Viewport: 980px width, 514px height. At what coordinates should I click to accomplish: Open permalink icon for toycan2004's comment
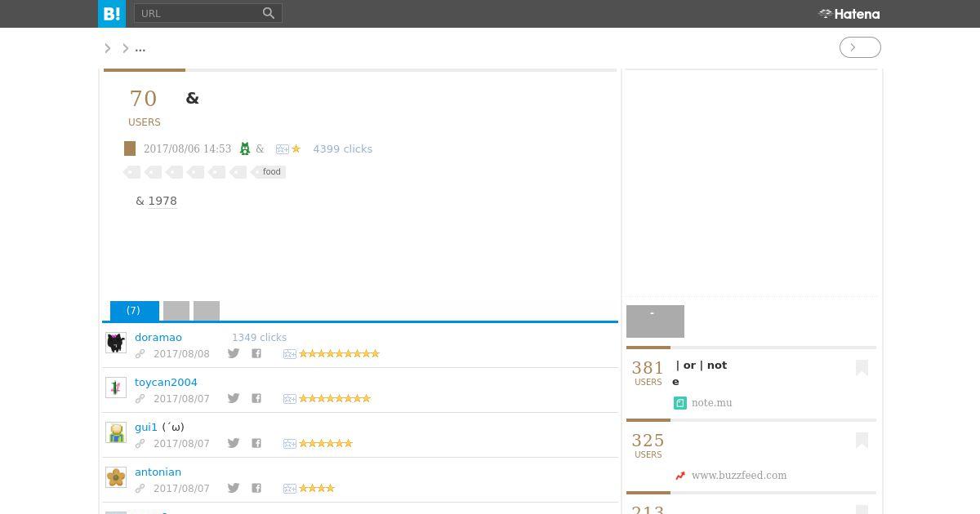point(140,398)
